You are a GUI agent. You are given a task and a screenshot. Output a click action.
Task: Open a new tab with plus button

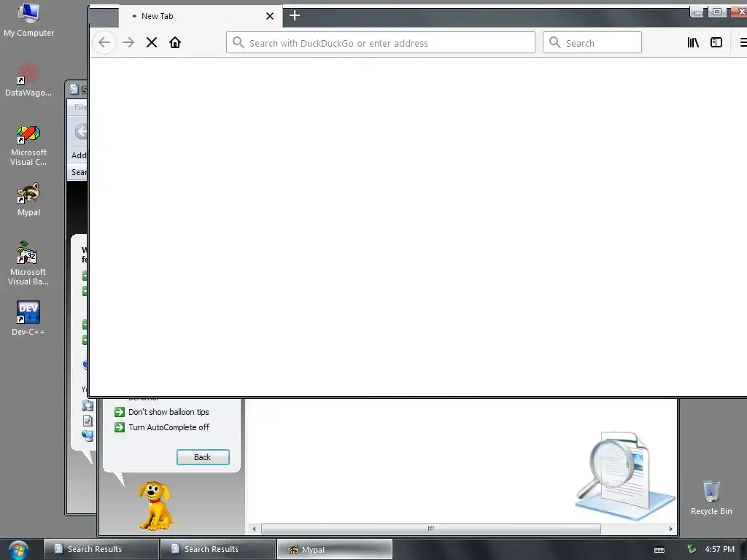pos(295,16)
